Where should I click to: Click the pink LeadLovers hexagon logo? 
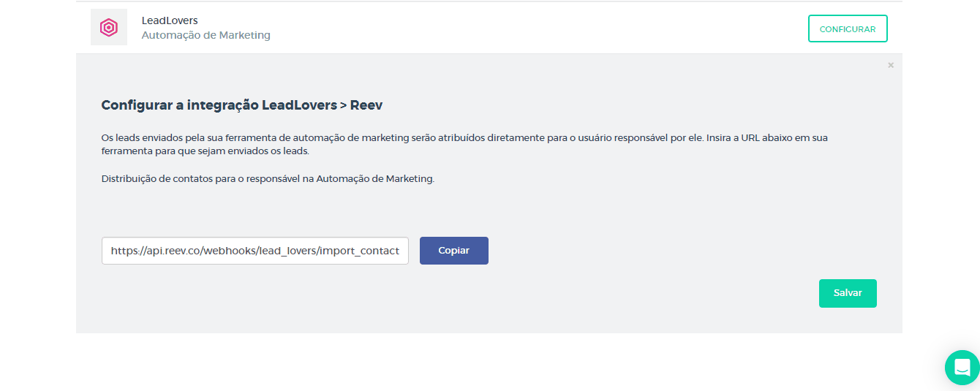pos(108,28)
